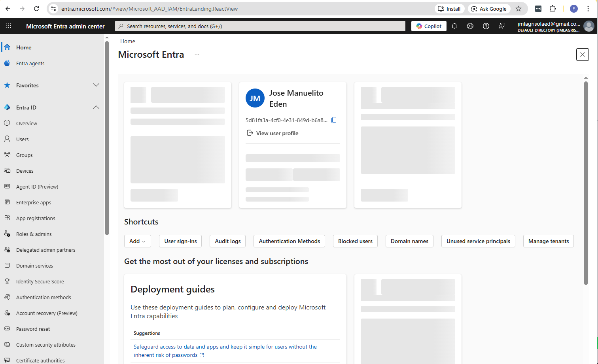Open View user profile link
This screenshot has height=364, width=598.
(x=277, y=133)
